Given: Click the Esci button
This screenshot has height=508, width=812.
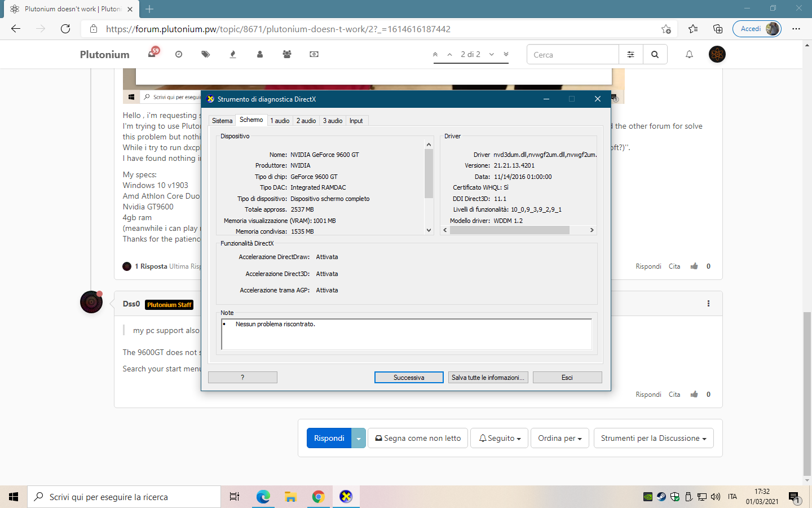Looking at the screenshot, I should 567,378.
